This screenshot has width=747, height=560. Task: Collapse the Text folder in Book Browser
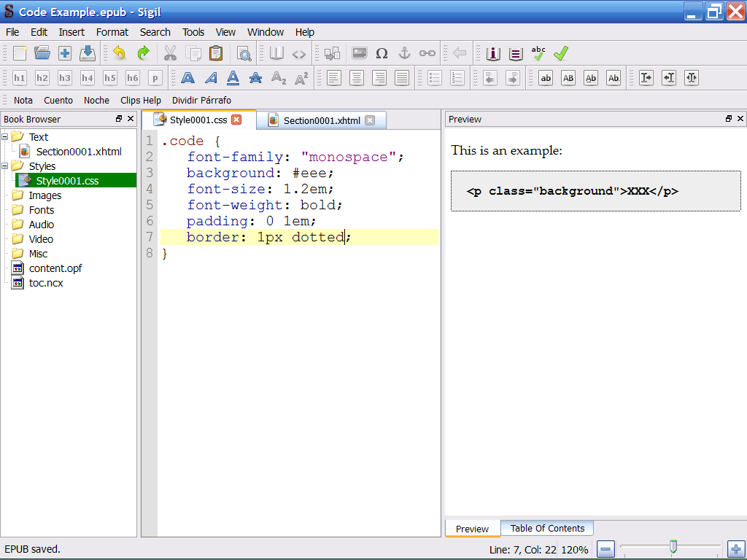pos(6,136)
